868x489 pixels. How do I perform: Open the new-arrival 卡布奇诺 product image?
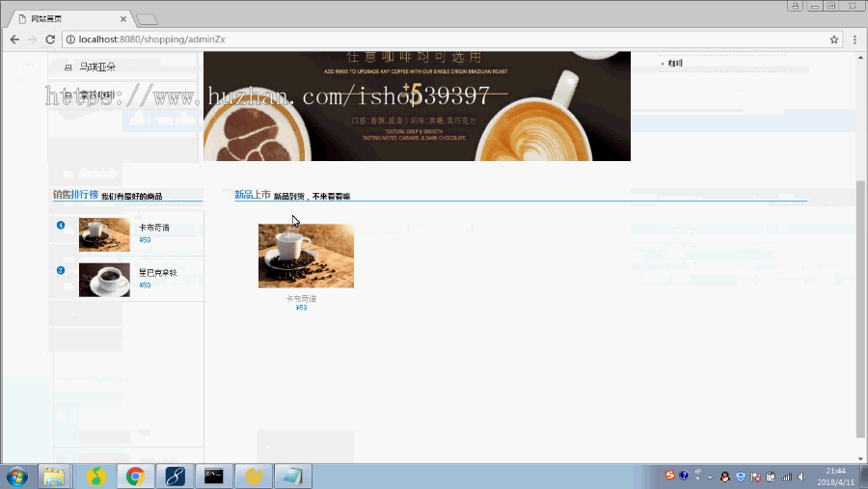(x=306, y=256)
